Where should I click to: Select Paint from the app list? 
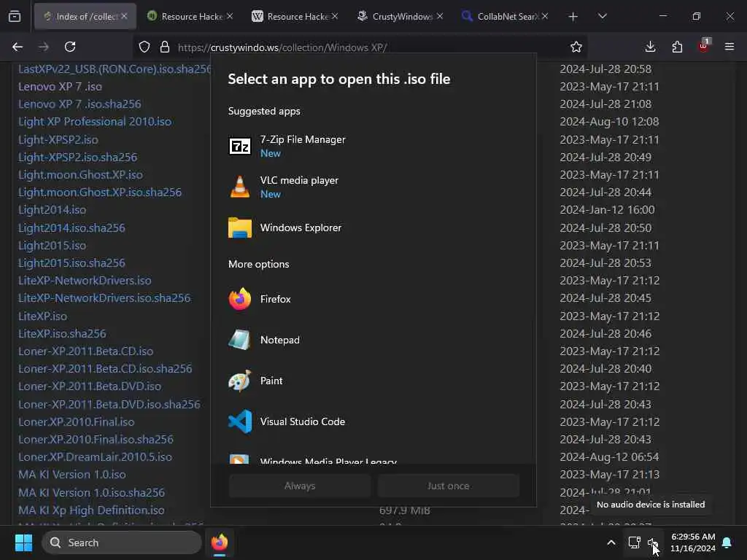pyautogui.click(x=373, y=381)
